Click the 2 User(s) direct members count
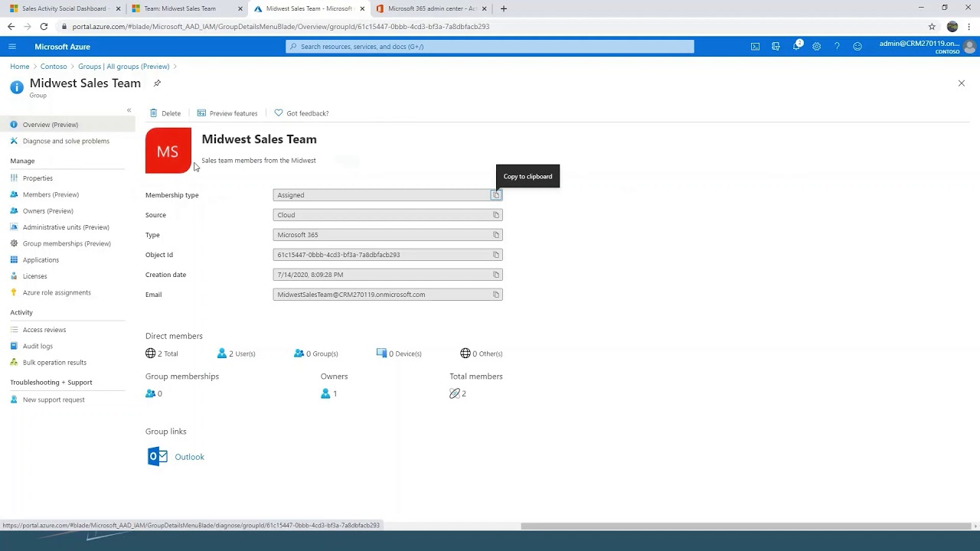980x551 pixels. tap(236, 354)
